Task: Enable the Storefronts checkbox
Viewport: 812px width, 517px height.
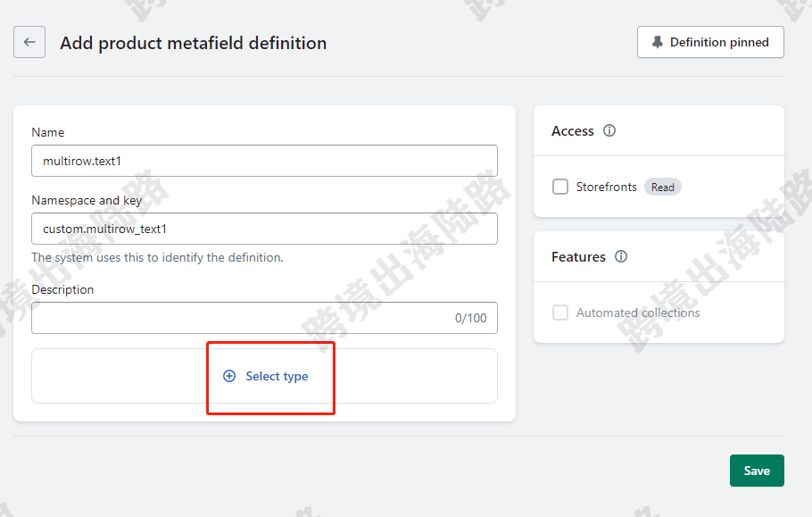Action: pos(560,187)
